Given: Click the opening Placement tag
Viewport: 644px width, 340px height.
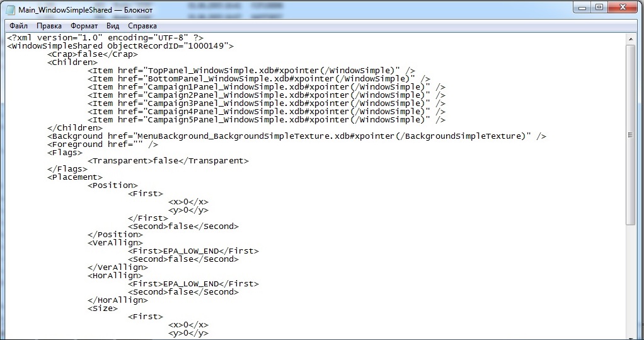Looking at the screenshot, I should (75, 177).
